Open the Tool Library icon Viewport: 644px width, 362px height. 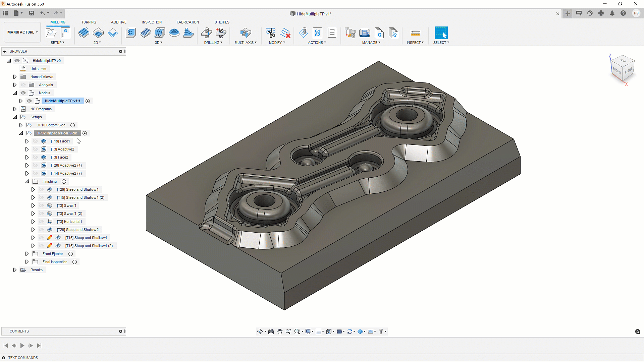pyautogui.click(x=350, y=33)
